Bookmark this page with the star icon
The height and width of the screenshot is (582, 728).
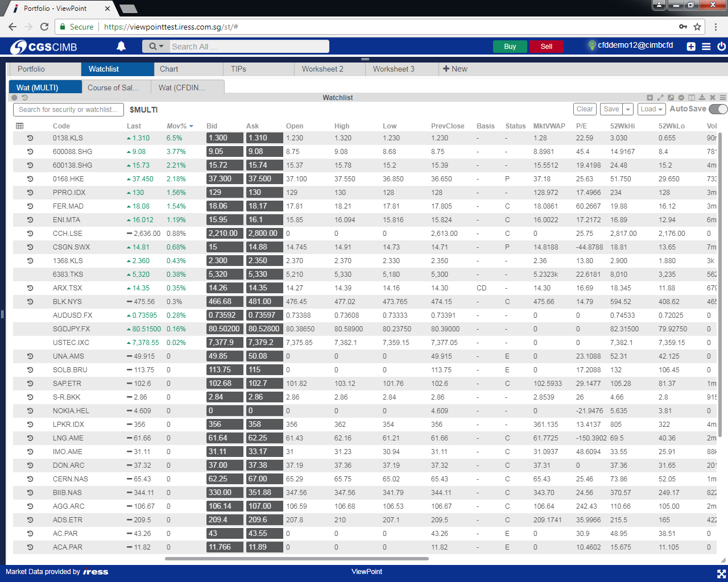[x=697, y=27]
